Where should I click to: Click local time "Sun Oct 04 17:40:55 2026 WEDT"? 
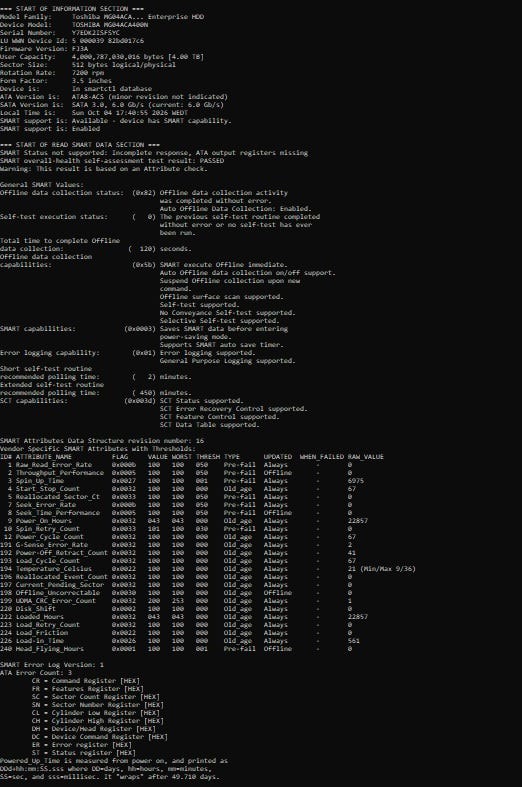tap(129, 113)
